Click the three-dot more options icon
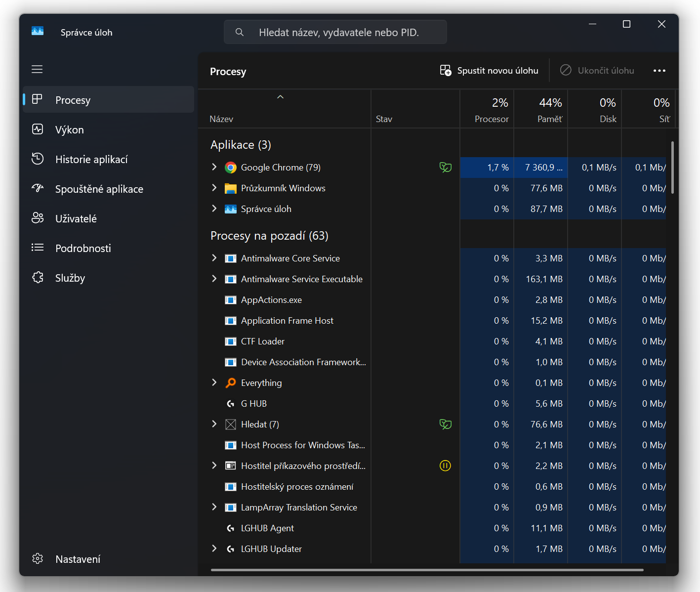Viewport: 700px width, 592px height. pos(659,71)
